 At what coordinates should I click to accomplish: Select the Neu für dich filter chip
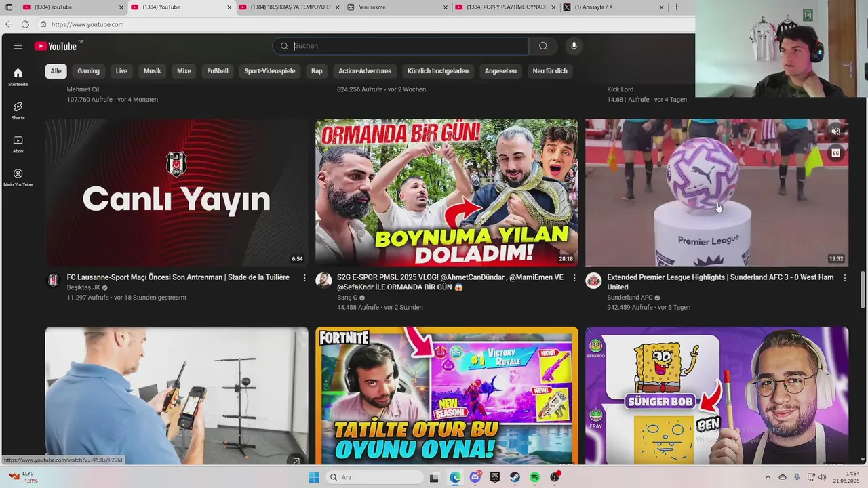[x=550, y=71]
